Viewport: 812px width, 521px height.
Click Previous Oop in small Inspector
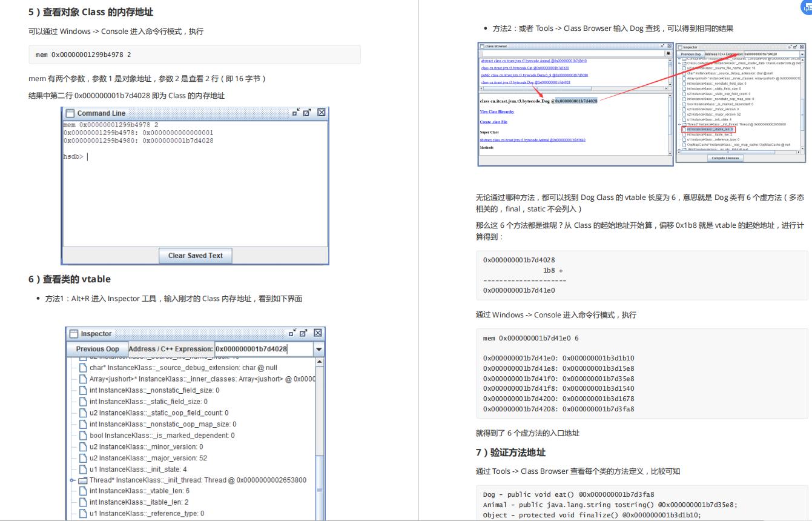tap(691, 54)
